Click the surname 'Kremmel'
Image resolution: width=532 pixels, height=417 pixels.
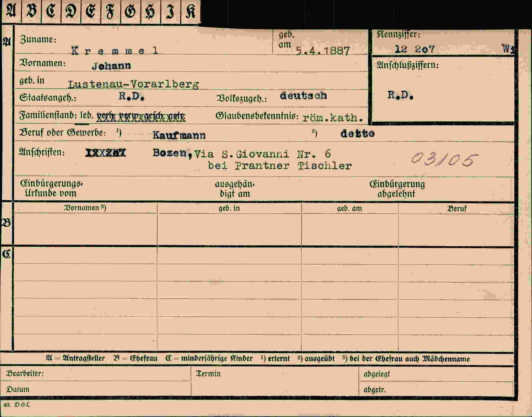115,51
